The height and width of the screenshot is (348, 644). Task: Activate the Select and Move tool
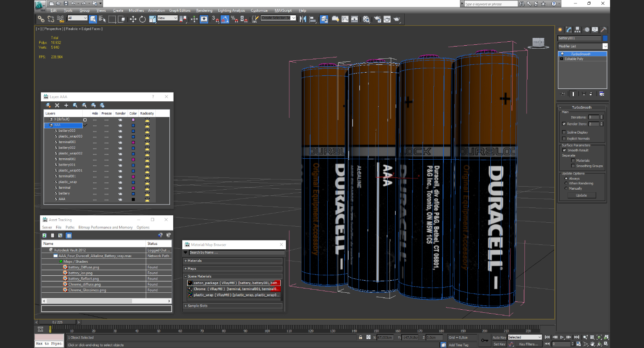(133, 19)
